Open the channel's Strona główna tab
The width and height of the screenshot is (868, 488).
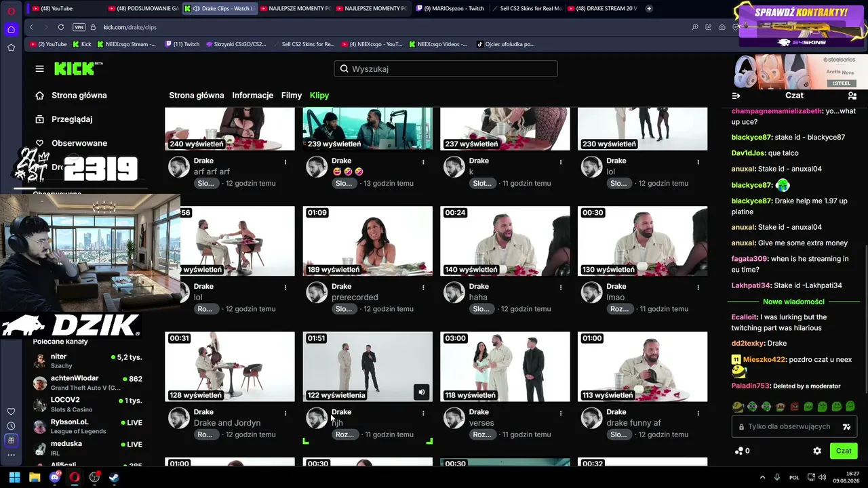point(197,96)
